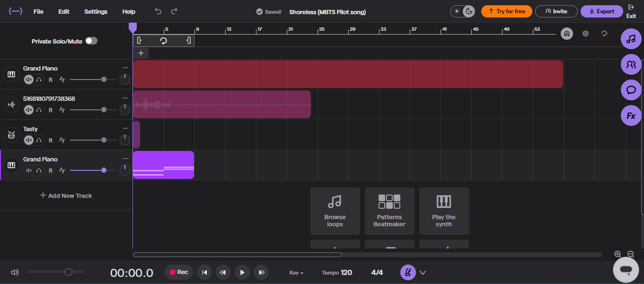The height and width of the screenshot is (284, 644).
Task: Open options menu for Tasty track
Action: 125,128
